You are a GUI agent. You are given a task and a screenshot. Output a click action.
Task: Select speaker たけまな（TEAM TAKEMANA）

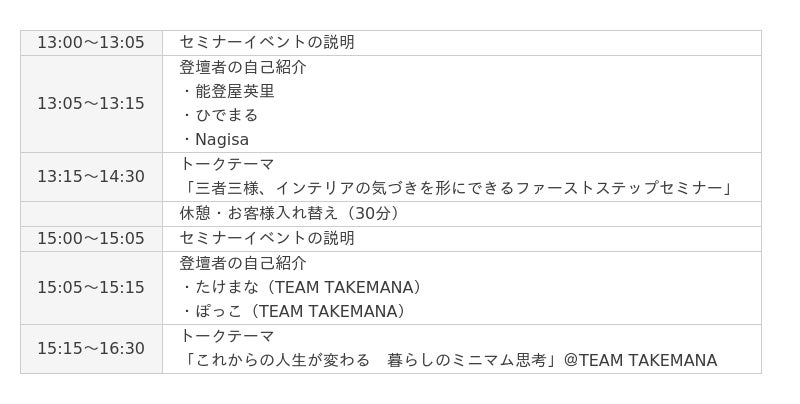click(309, 288)
